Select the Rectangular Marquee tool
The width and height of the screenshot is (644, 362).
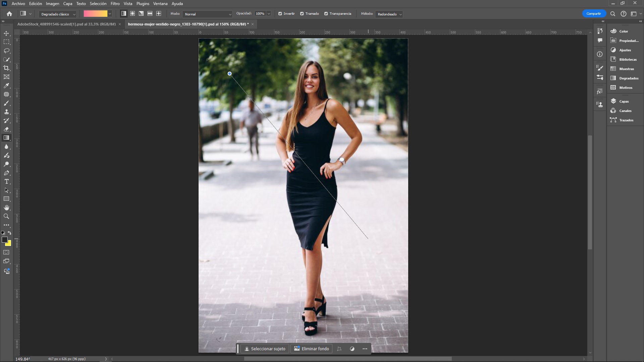(6, 42)
